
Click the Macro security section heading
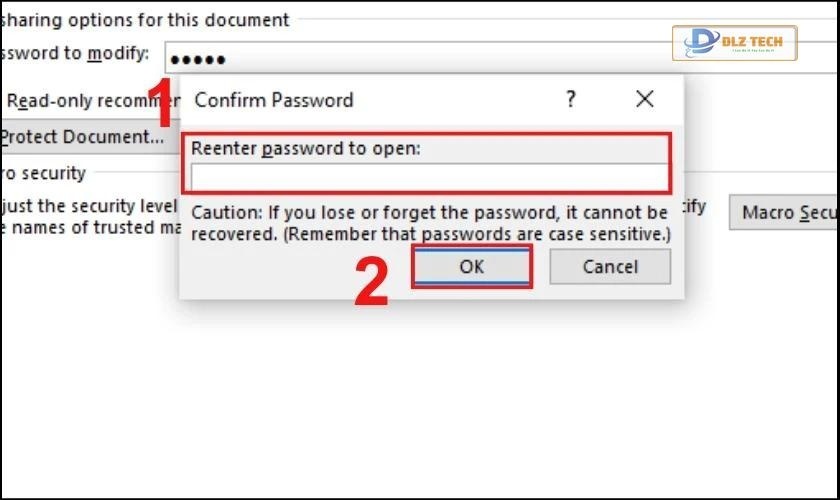pyautogui.click(x=45, y=173)
